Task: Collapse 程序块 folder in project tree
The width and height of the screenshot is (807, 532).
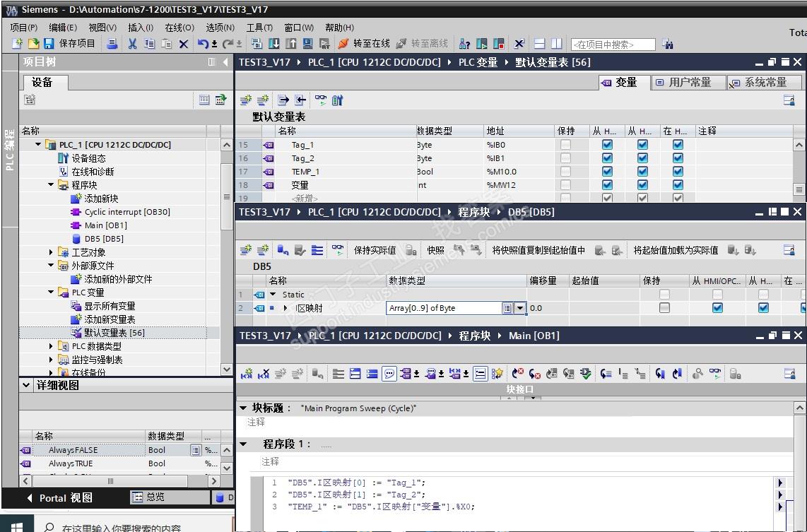Action: (x=50, y=184)
